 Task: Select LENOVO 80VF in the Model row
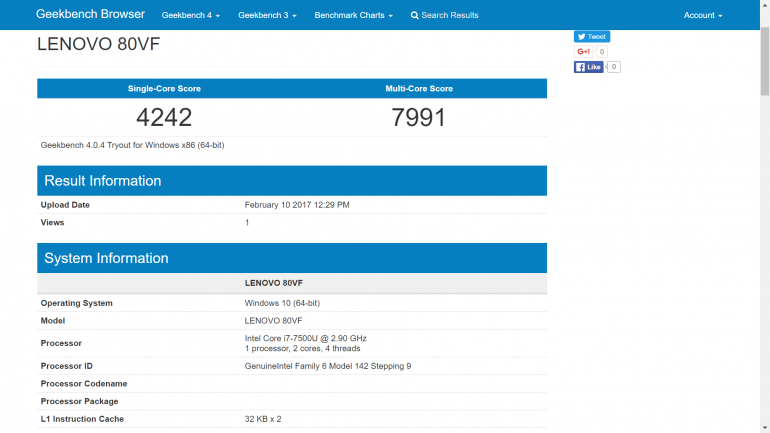point(273,321)
